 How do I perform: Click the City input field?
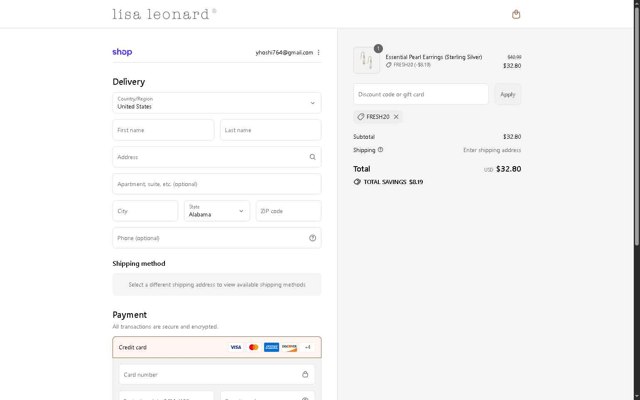[145, 211]
